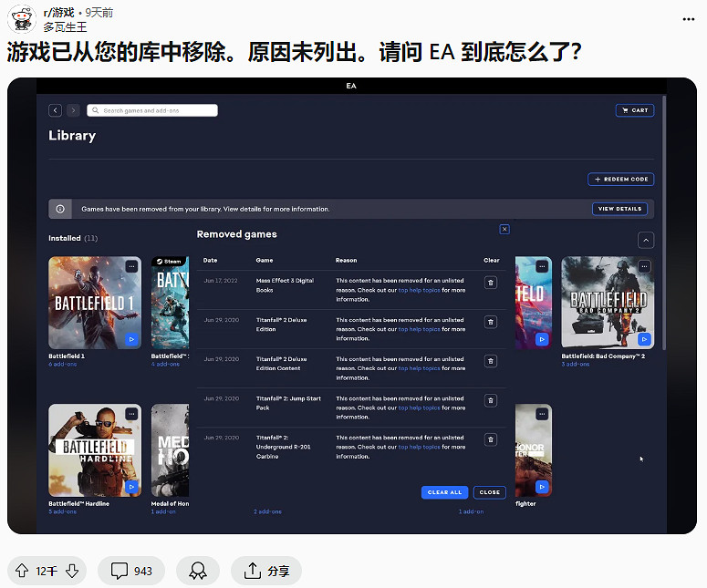Open the Reddit post's three-dot options menu
The image size is (707, 588).
688,19
